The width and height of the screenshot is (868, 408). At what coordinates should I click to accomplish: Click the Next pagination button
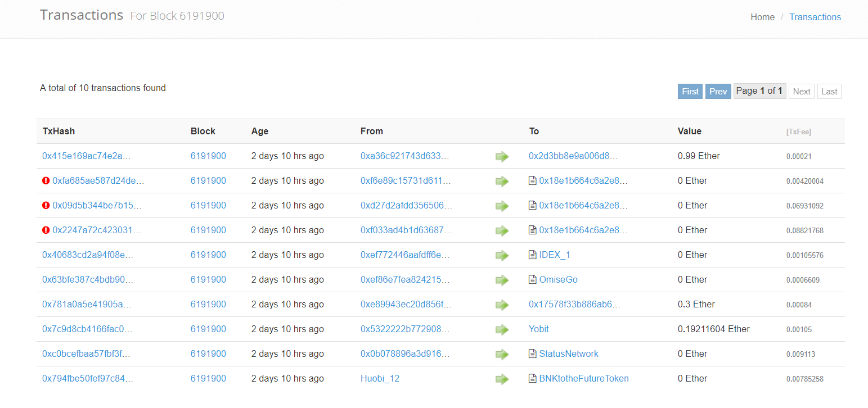pos(802,92)
